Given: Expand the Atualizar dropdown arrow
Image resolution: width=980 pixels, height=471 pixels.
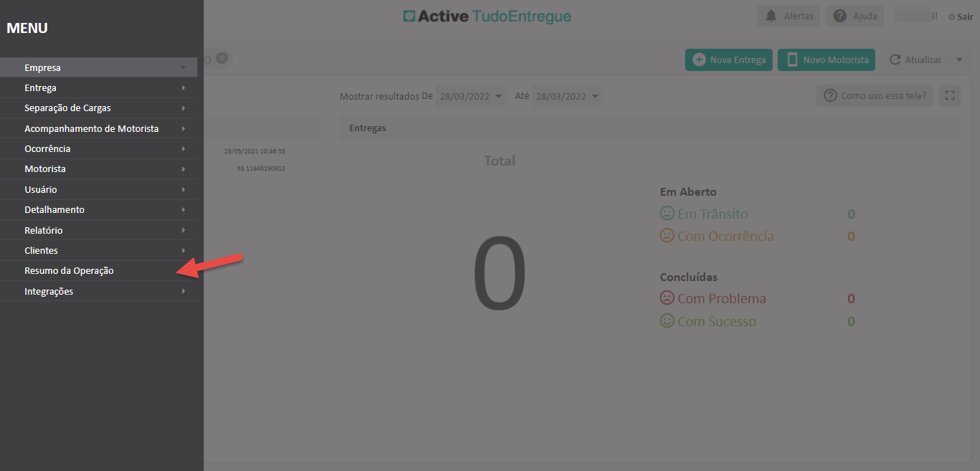Looking at the screenshot, I should 959,60.
